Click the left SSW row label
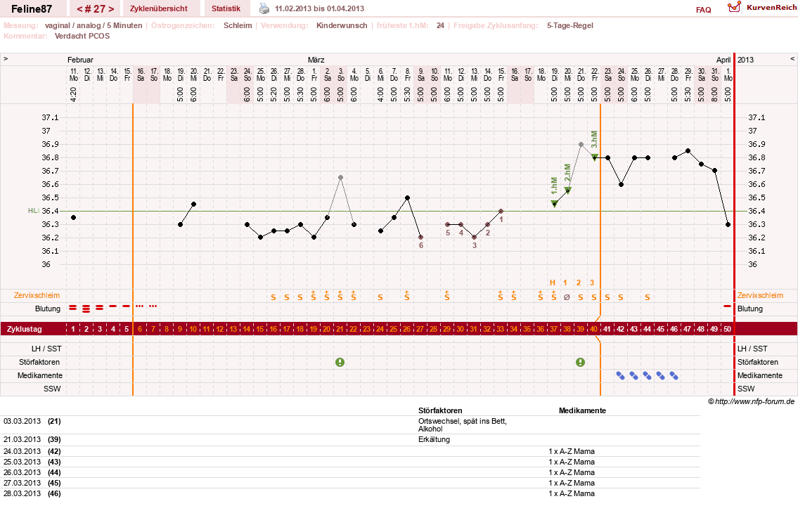Image resolution: width=798 pixels, height=532 pixels. click(x=52, y=389)
